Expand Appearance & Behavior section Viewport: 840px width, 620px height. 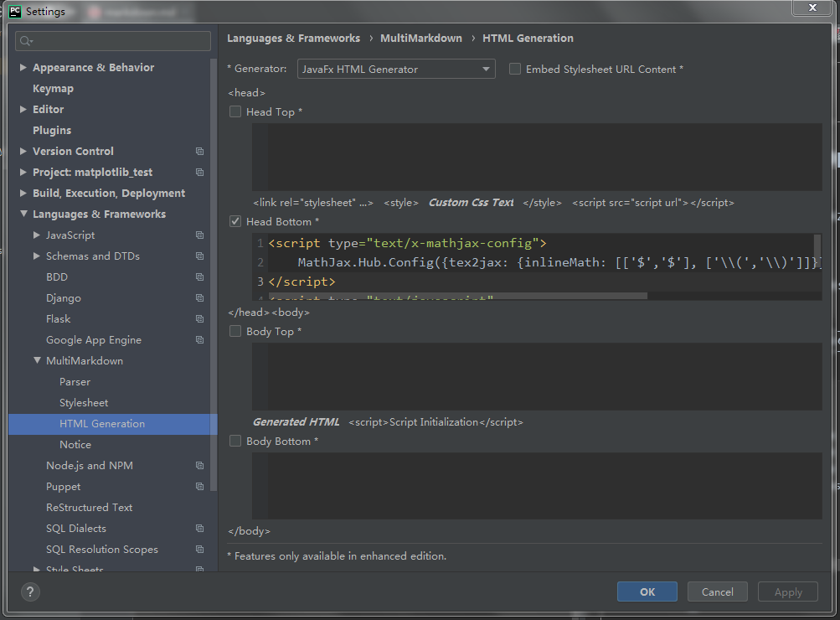(23, 67)
